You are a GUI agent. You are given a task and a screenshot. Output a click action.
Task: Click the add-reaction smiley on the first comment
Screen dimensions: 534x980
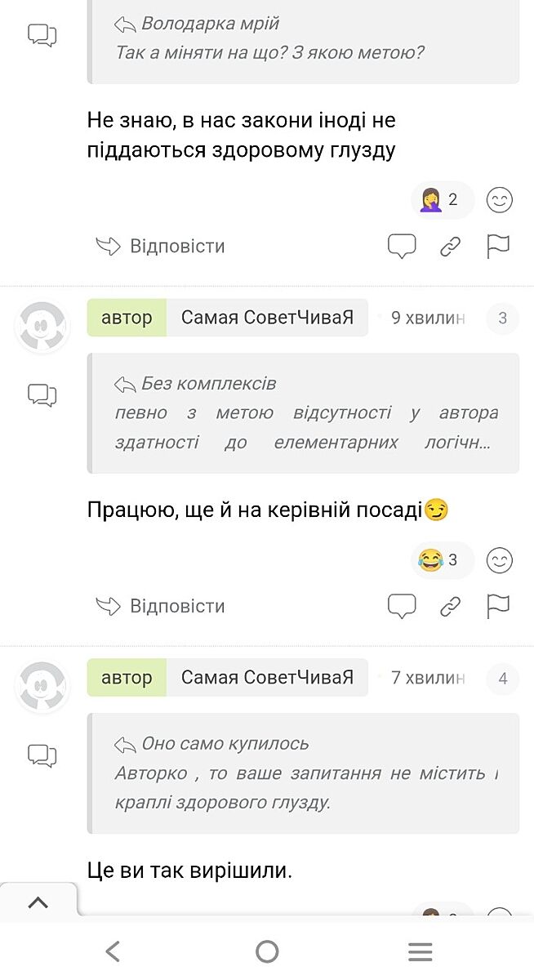tap(499, 200)
